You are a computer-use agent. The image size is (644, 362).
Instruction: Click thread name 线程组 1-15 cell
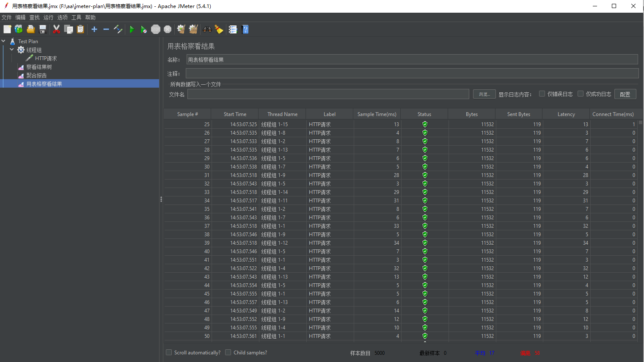(282, 124)
